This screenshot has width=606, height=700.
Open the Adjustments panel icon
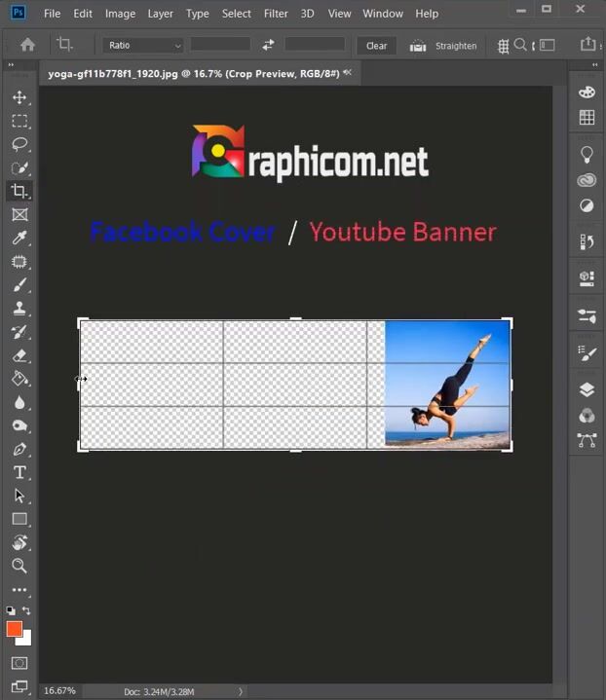click(587, 205)
